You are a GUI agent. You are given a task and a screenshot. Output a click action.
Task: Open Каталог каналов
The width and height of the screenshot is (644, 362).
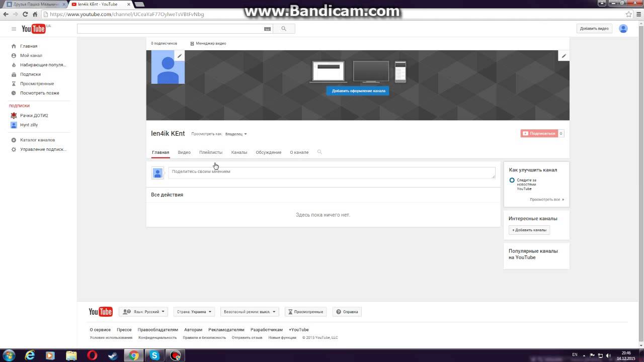[x=37, y=140]
